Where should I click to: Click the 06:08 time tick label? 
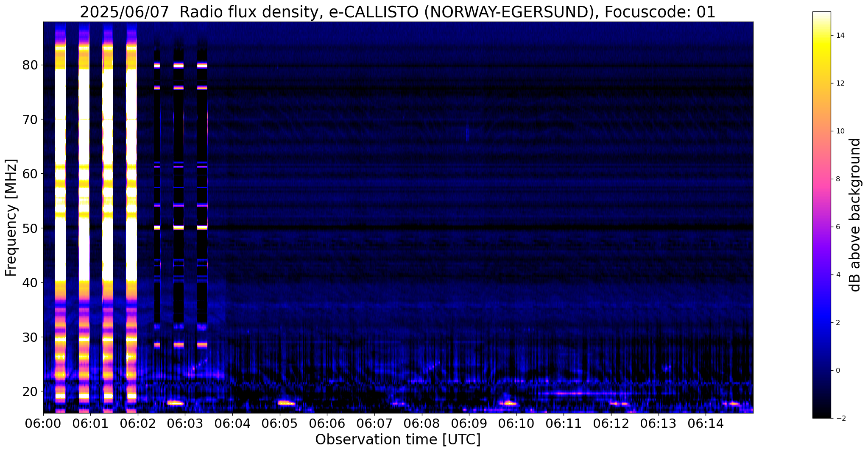point(422,424)
